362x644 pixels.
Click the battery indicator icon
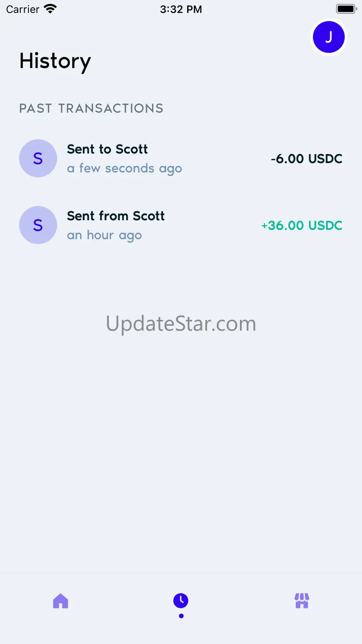tap(346, 9)
